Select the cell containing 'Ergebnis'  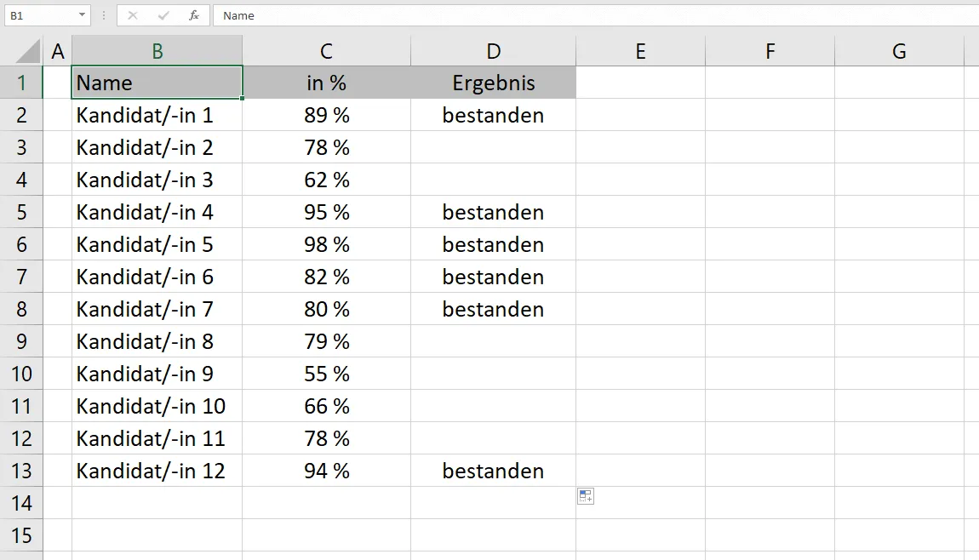pos(493,83)
